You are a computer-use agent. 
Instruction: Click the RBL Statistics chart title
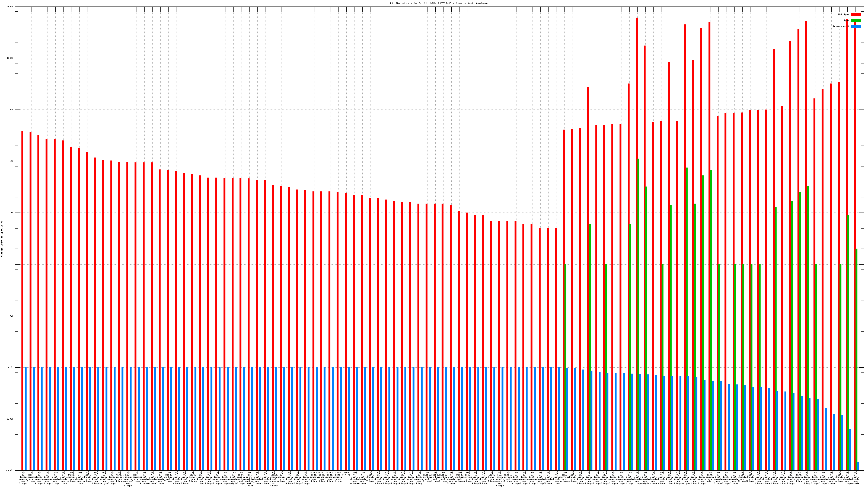pos(439,3)
